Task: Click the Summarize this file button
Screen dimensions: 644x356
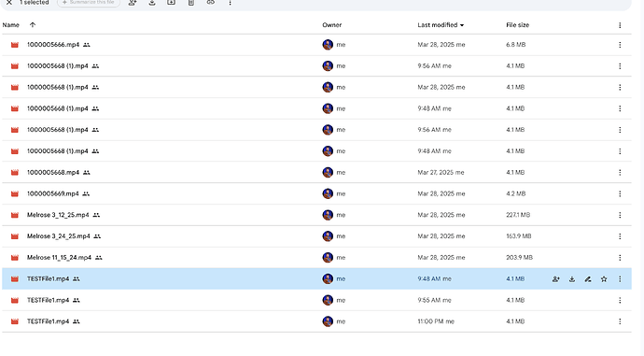Action: [x=89, y=3]
